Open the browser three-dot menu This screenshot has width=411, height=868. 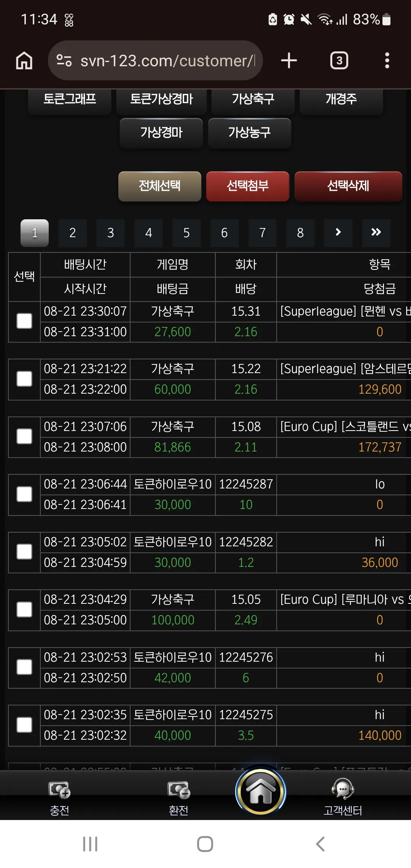pyautogui.click(x=387, y=61)
